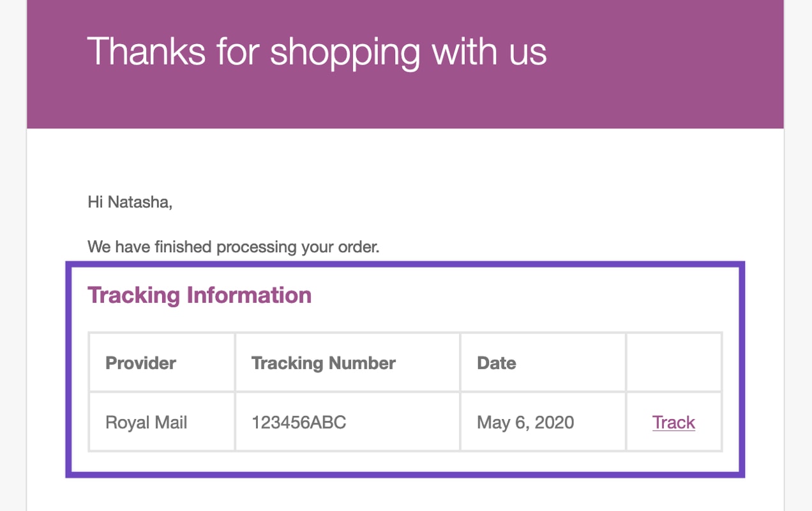Select the tracking number 123456ABC
The width and height of the screenshot is (812, 511).
(299, 422)
